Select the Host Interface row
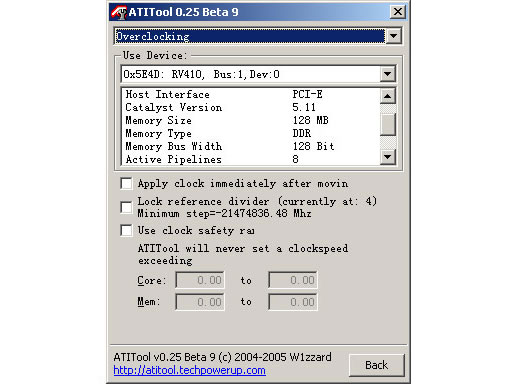 [x=251, y=94]
